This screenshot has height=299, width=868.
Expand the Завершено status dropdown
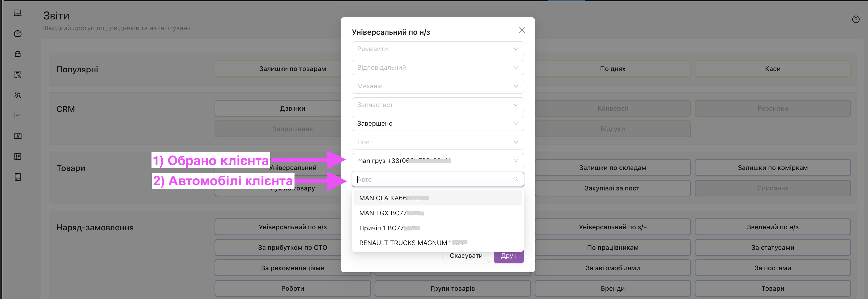click(x=437, y=124)
